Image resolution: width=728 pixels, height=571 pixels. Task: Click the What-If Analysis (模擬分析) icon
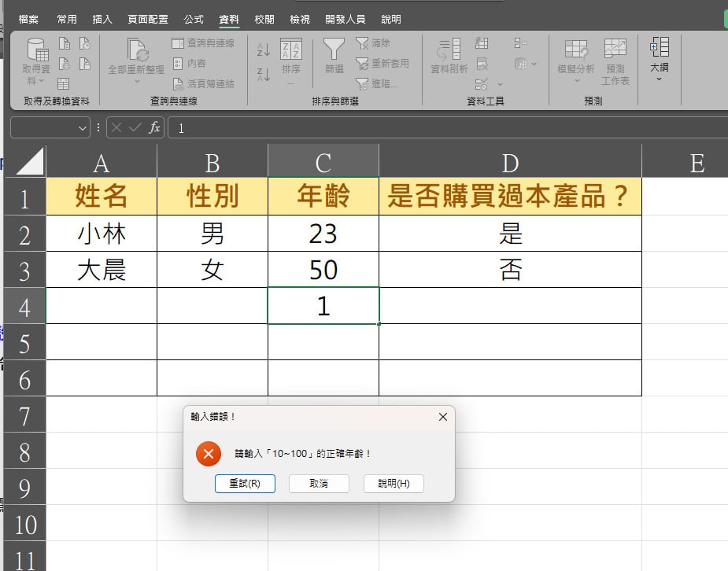point(576,50)
